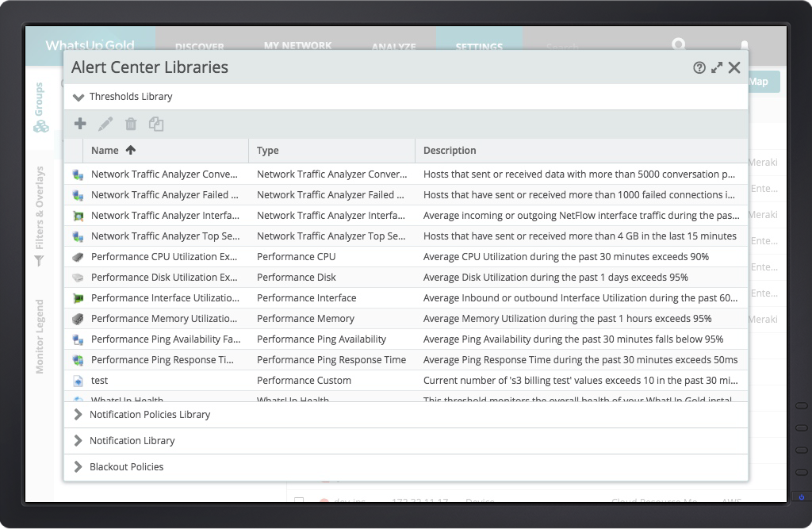Click the Performance CPU Utilization row icon
812x529 pixels.
pos(78,257)
